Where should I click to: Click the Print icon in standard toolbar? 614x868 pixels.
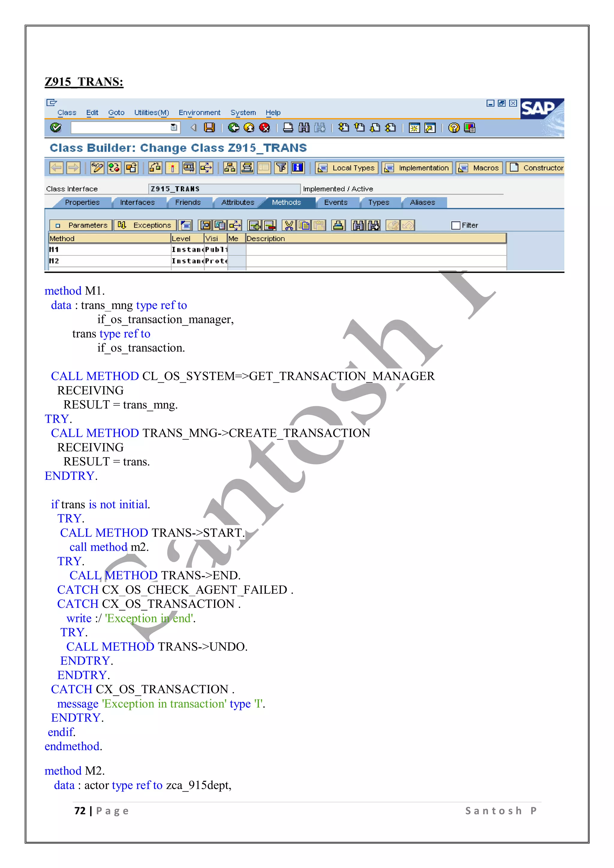click(288, 127)
